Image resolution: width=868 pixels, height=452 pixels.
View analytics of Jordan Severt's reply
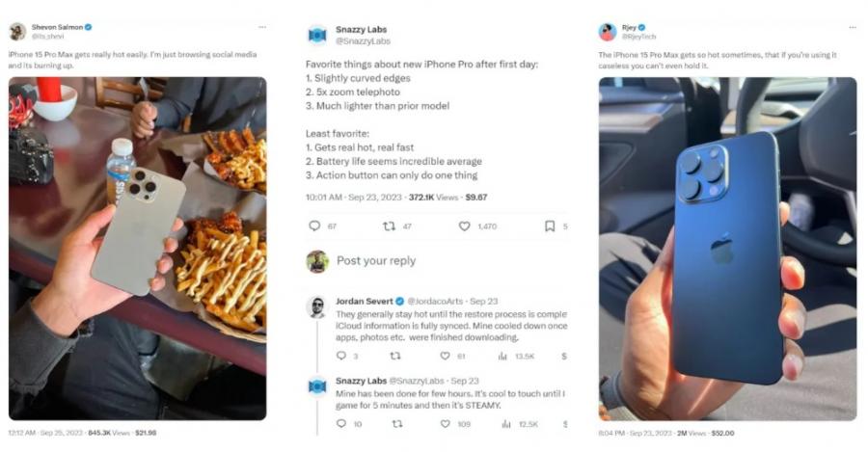pyautogui.click(x=502, y=356)
